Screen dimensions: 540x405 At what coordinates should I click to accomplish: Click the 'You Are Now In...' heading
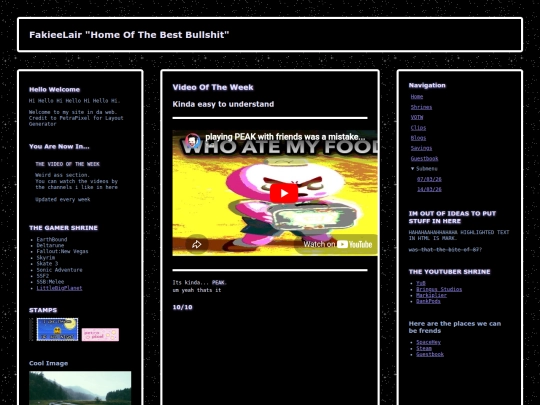point(59,147)
